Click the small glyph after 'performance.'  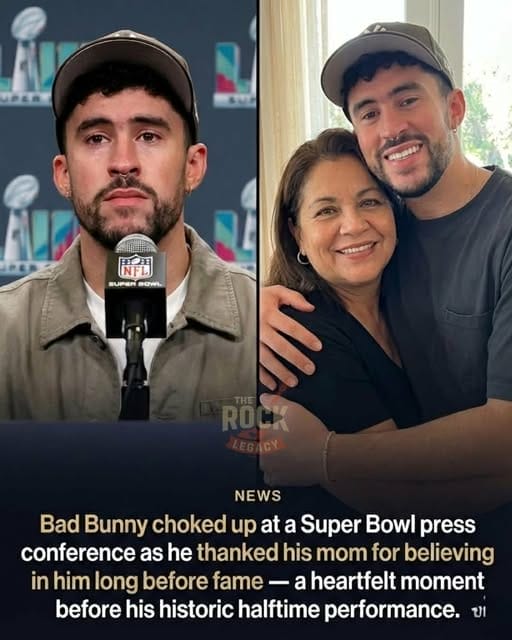478,611
